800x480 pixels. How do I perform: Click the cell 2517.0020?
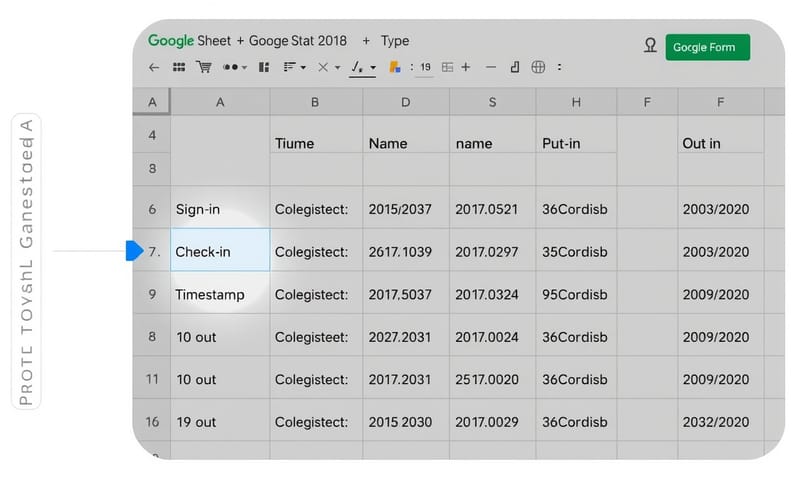tap(492, 379)
